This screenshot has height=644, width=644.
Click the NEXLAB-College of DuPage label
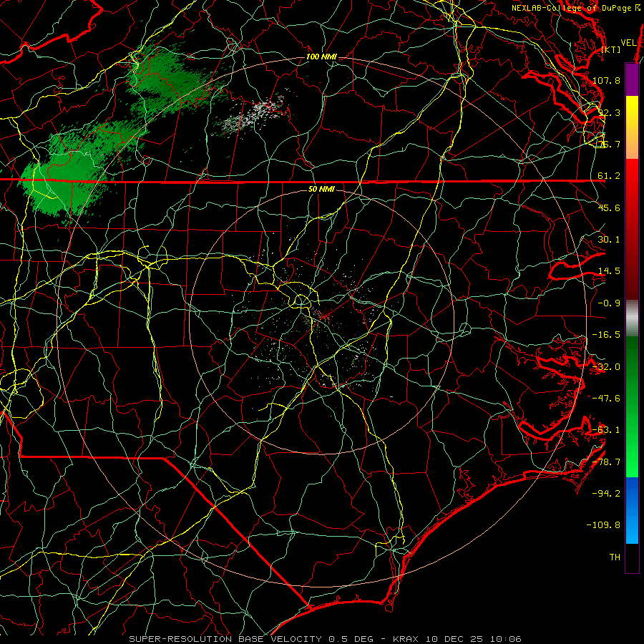point(572,8)
